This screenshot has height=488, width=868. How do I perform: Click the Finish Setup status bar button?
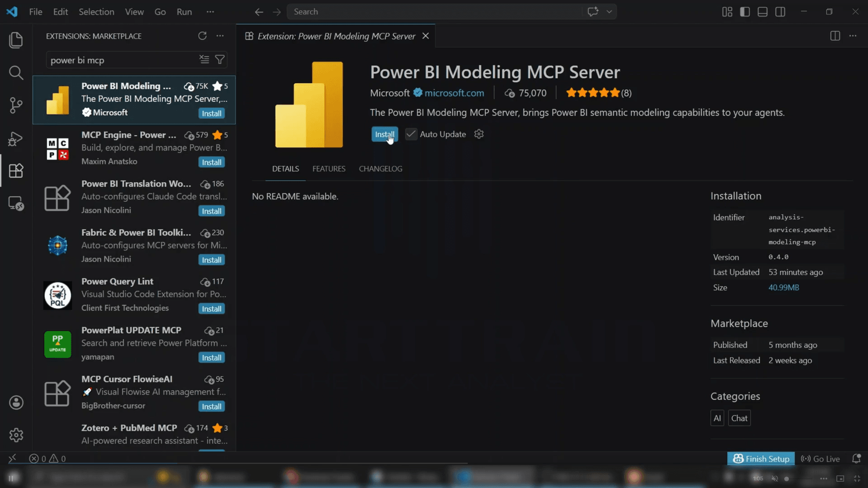coord(761,459)
